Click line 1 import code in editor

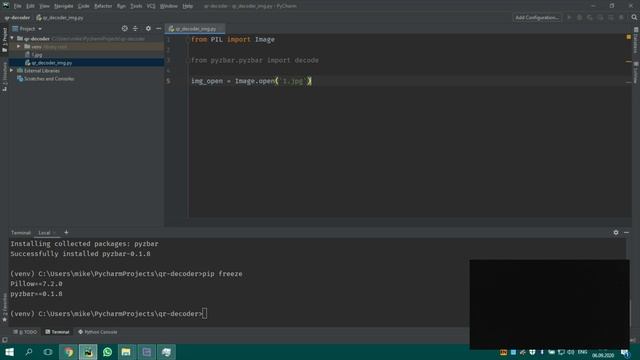tap(233, 40)
